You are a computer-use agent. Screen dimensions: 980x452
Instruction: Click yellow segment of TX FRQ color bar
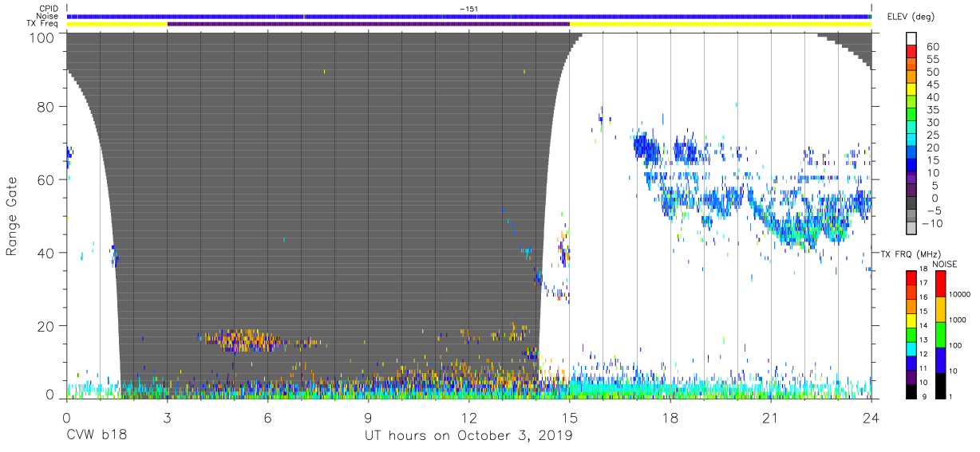(911, 320)
